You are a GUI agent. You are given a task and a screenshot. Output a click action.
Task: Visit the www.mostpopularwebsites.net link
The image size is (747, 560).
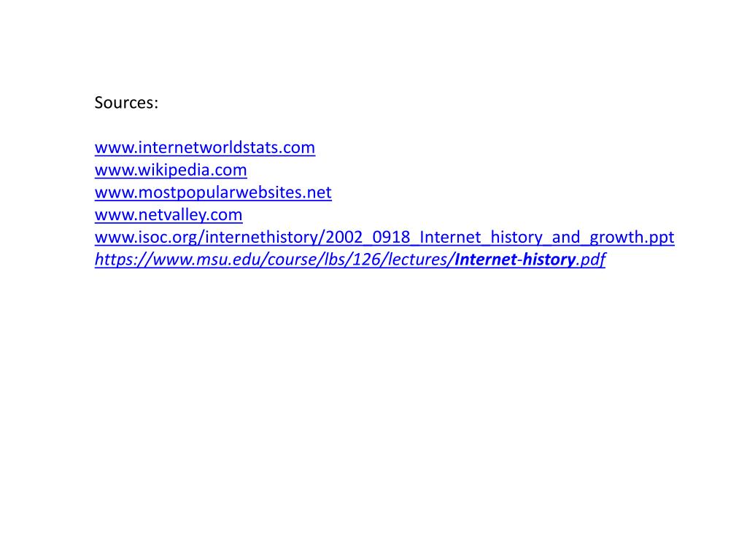click(213, 192)
